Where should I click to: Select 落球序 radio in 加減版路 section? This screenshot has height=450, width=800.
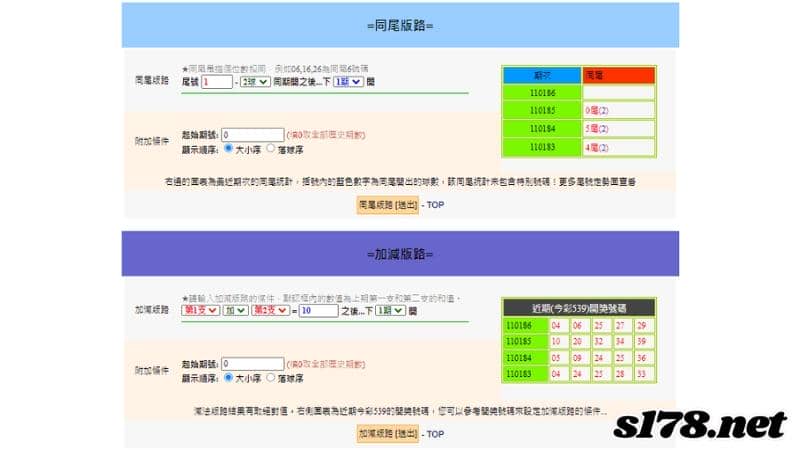point(270,378)
